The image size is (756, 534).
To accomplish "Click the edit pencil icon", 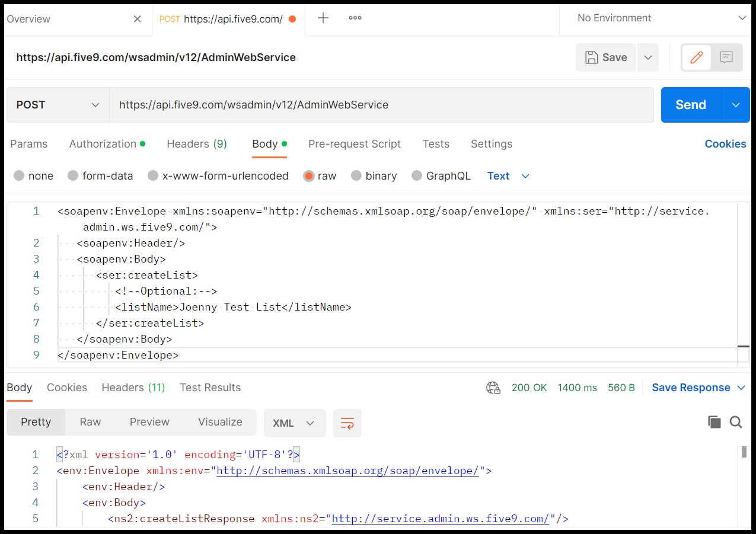I will pos(697,57).
